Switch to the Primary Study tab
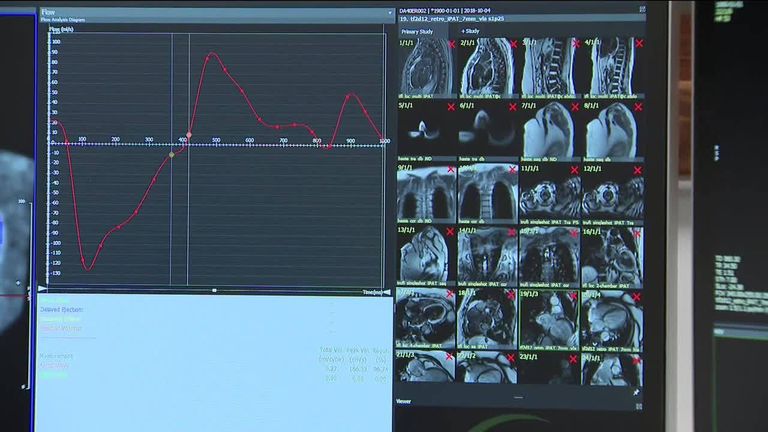 tap(417, 31)
